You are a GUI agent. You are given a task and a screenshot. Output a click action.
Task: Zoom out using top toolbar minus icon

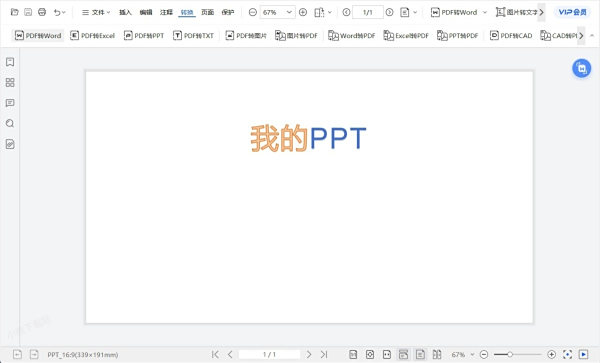[x=253, y=12]
